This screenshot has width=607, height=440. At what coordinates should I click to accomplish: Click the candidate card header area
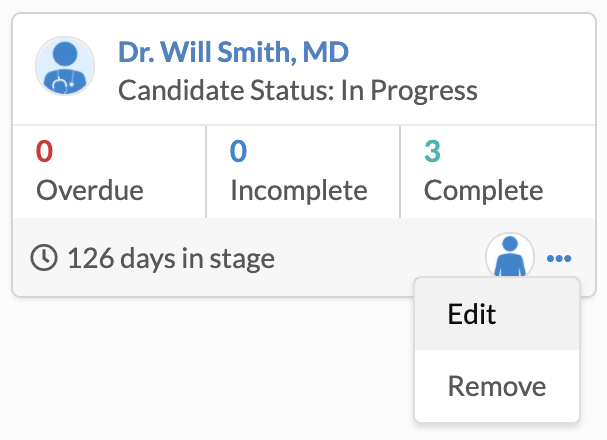(x=304, y=69)
